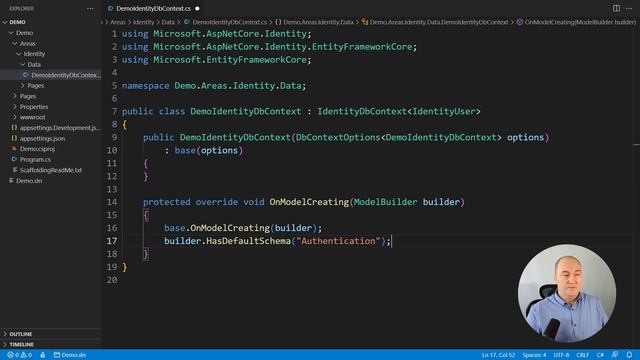Image resolution: width=640 pixels, height=360 pixels.
Task: Click Demo.Areas.Identity.Data.DemoIdentityDbContext class breadcrumb
Action: [435, 22]
